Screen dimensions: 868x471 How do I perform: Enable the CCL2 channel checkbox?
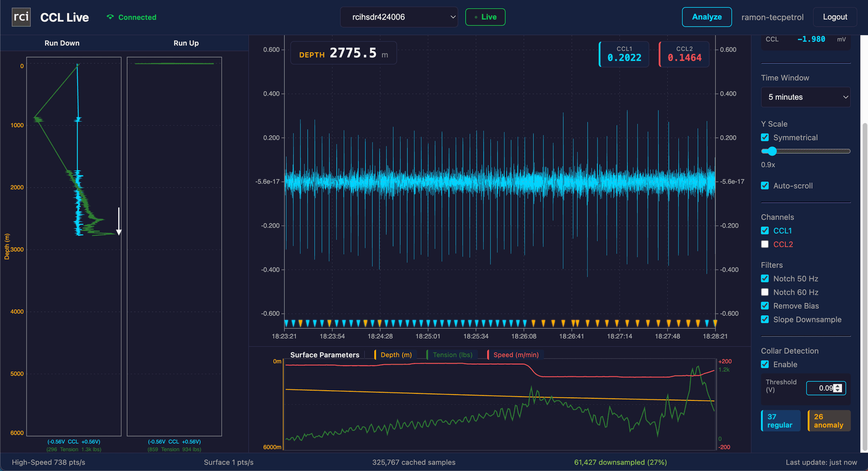click(765, 244)
